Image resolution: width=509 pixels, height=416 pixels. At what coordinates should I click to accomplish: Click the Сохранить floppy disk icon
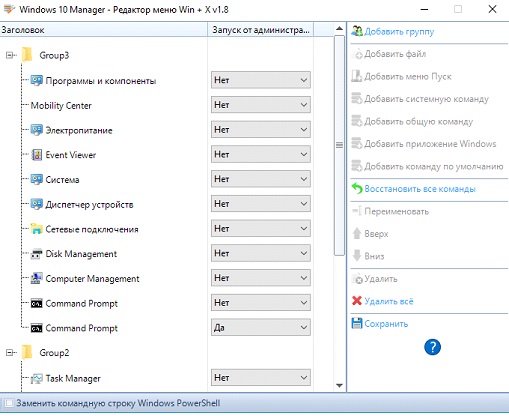point(357,323)
